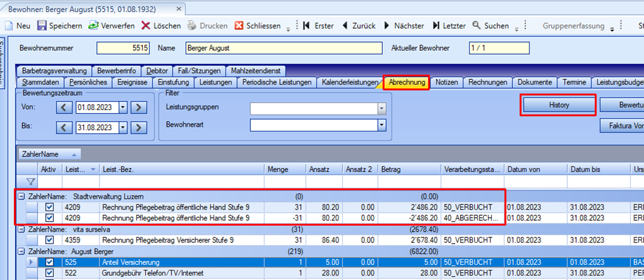Open search with Suchen magnifier
The height and width of the screenshot is (280, 644).
(x=477, y=25)
